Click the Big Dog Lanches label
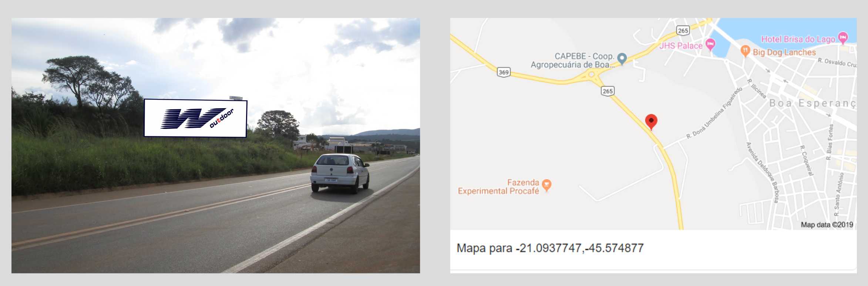 point(784,52)
